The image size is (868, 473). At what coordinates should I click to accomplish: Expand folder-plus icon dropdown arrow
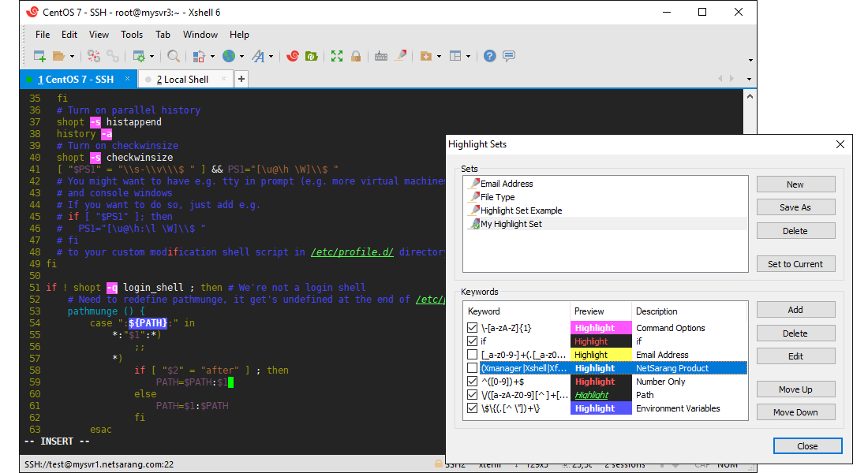tap(439, 57)
